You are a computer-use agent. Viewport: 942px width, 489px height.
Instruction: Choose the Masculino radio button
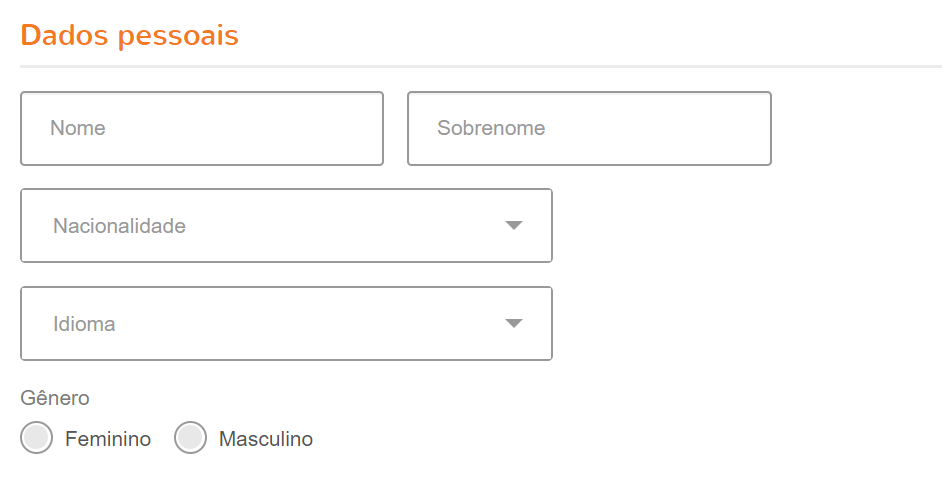point(190,438)
